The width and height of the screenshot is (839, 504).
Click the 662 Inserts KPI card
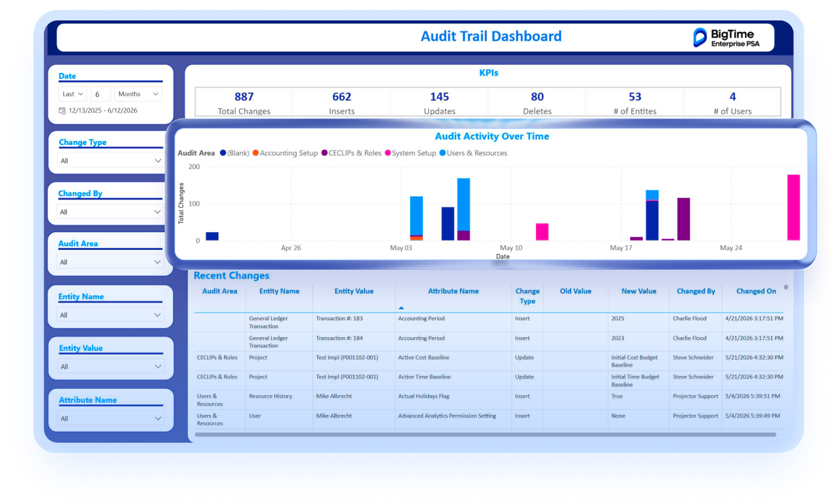pos(342,102)
